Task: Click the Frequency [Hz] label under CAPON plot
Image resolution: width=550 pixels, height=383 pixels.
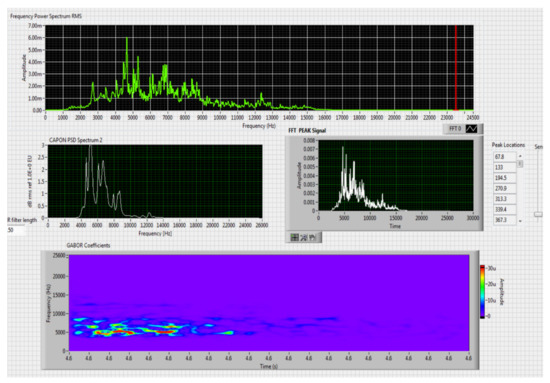Action: (155, 233)
